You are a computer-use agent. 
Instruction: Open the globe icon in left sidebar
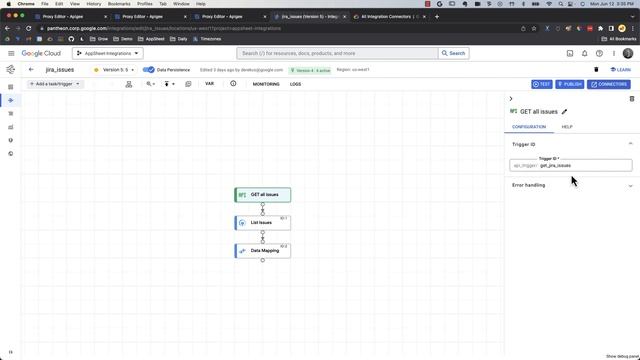coord(11,153)
